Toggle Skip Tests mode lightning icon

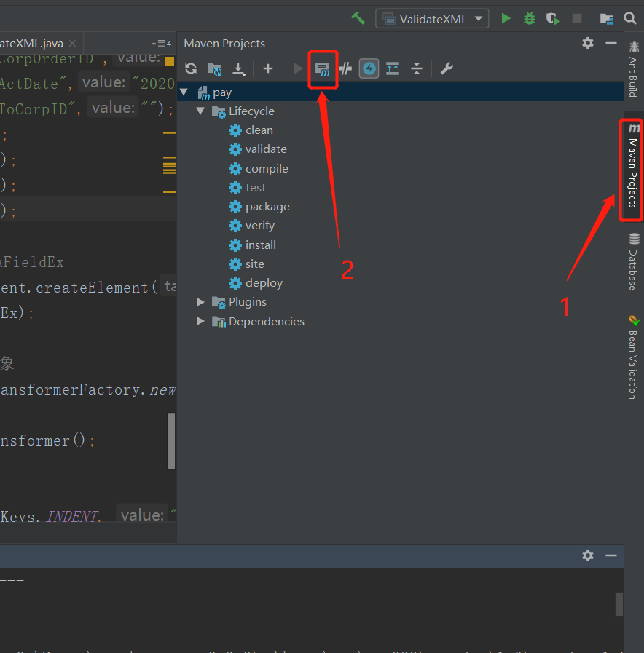click(x=369, y=68)
